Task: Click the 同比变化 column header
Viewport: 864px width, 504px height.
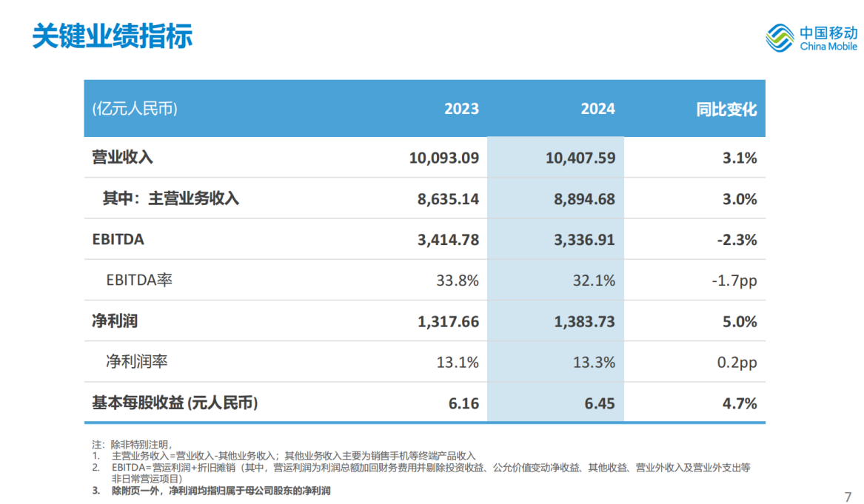Action: coord(726,109)
